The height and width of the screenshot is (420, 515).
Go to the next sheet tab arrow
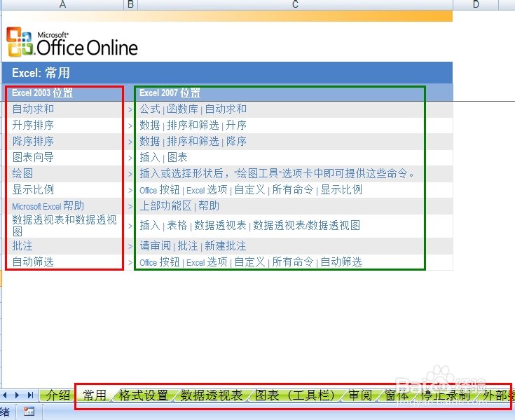17,395
